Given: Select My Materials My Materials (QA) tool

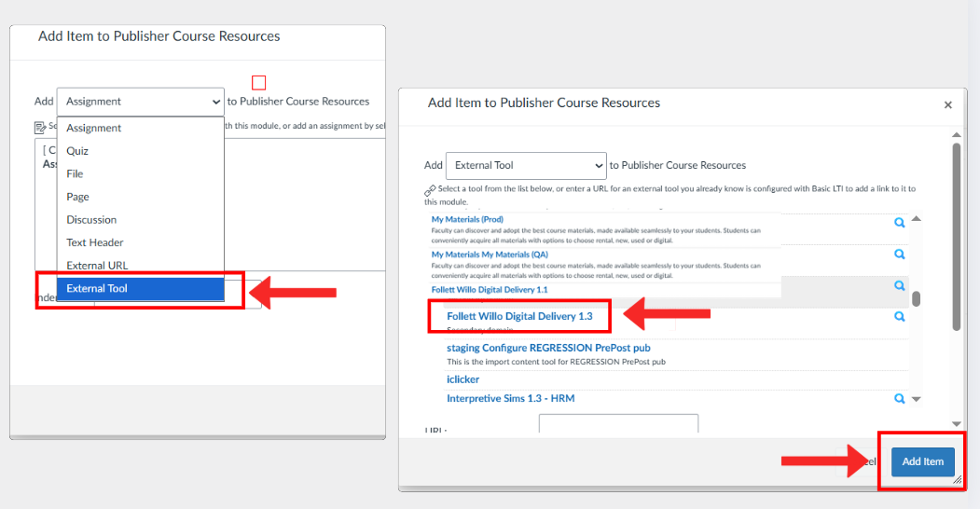Looking at the screenshot, I should (x=490, y=254).
